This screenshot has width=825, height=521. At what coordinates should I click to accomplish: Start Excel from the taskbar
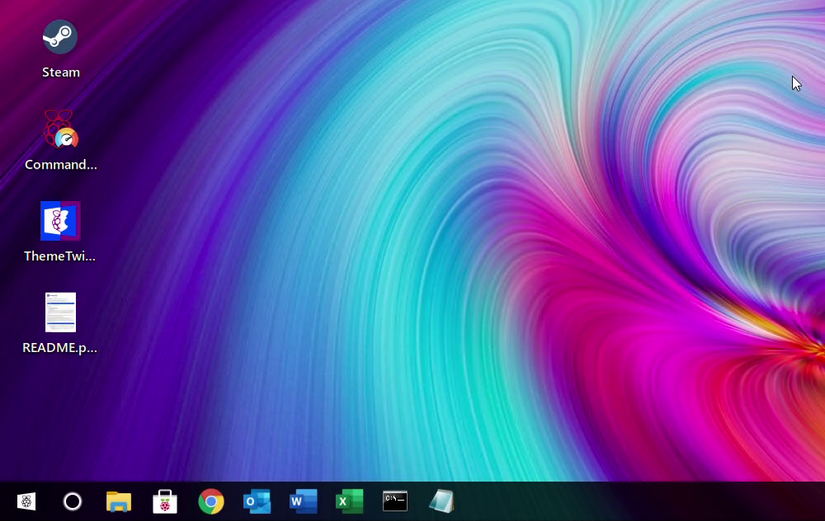click(349, 501)
